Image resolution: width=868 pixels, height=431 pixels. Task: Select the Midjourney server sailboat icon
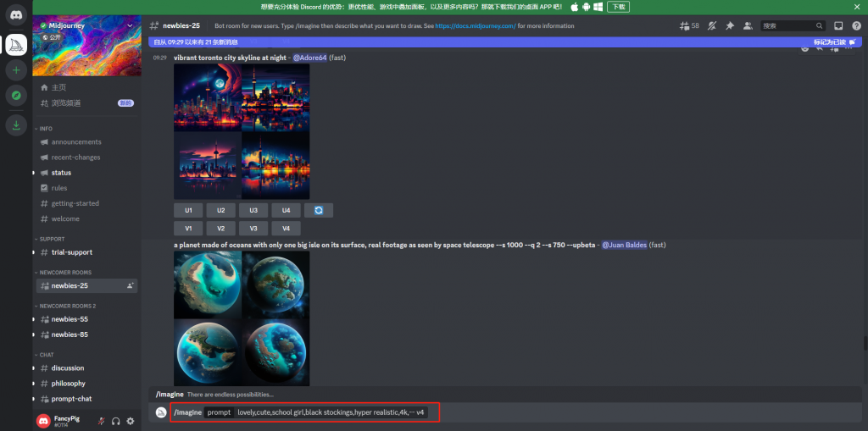pos(16,44)
